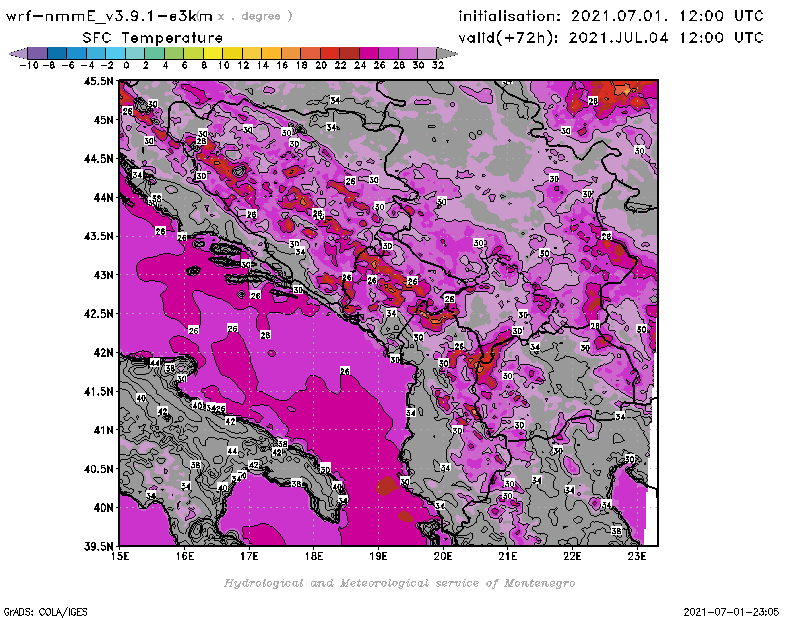Image resolution: width=800 pixels, height=618 pixels.
Task: Select the initialisation date and time text
Action: 611,16
